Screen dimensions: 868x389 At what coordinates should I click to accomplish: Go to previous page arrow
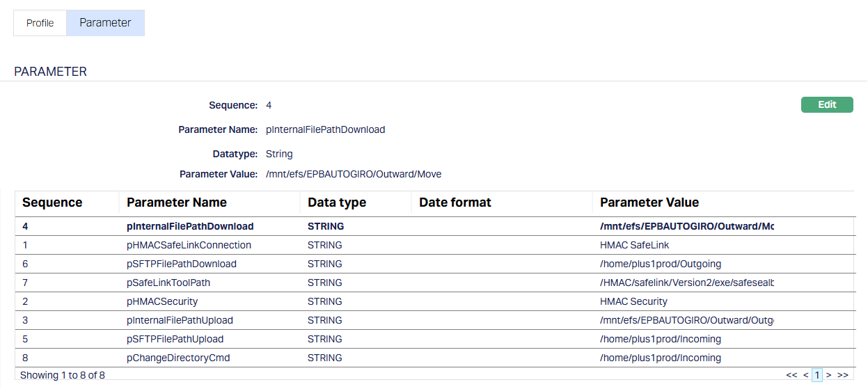[x=806, y=375]
